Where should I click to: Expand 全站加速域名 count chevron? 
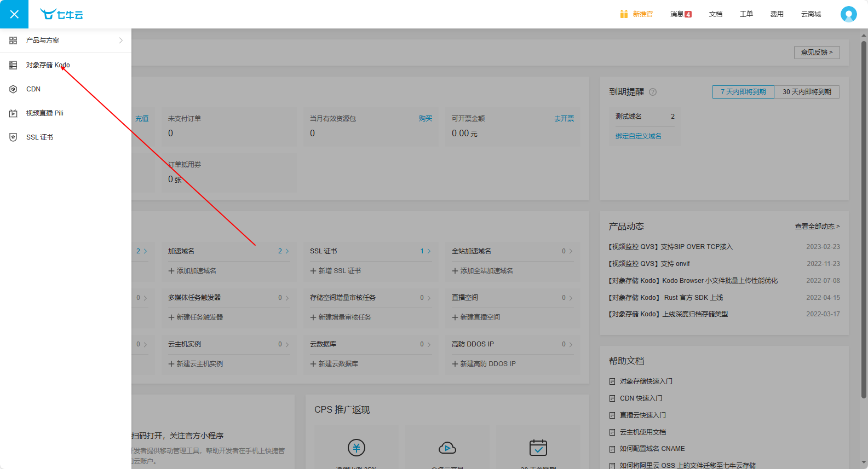coord(571,251)
